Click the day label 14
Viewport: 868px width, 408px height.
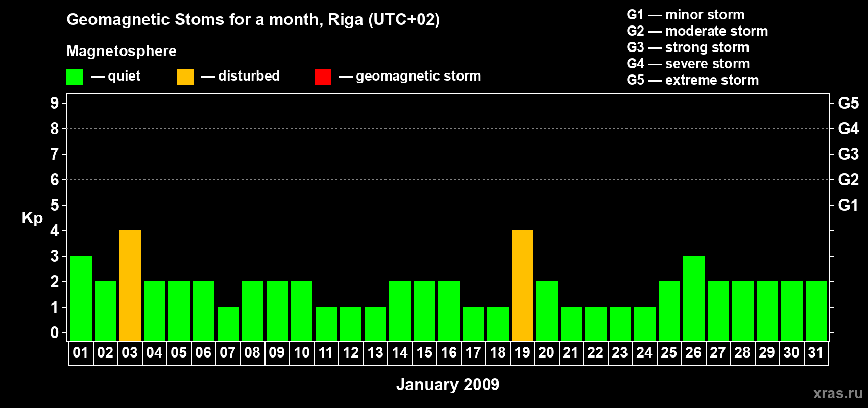click(x=399, y=352)
